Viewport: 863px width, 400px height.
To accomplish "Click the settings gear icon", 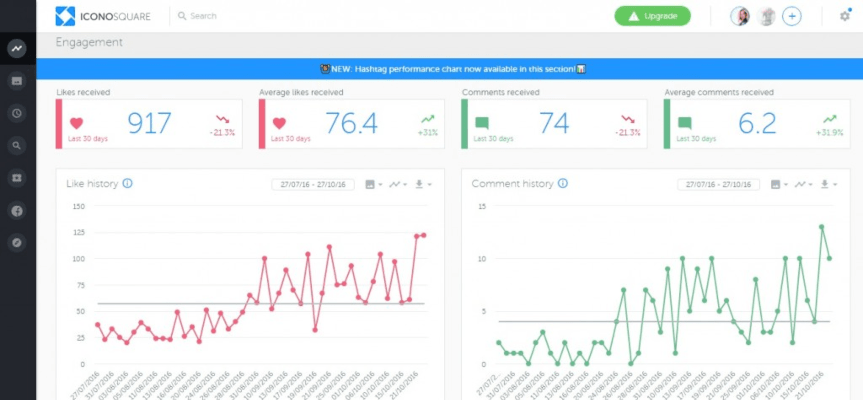I will (844, 16).
